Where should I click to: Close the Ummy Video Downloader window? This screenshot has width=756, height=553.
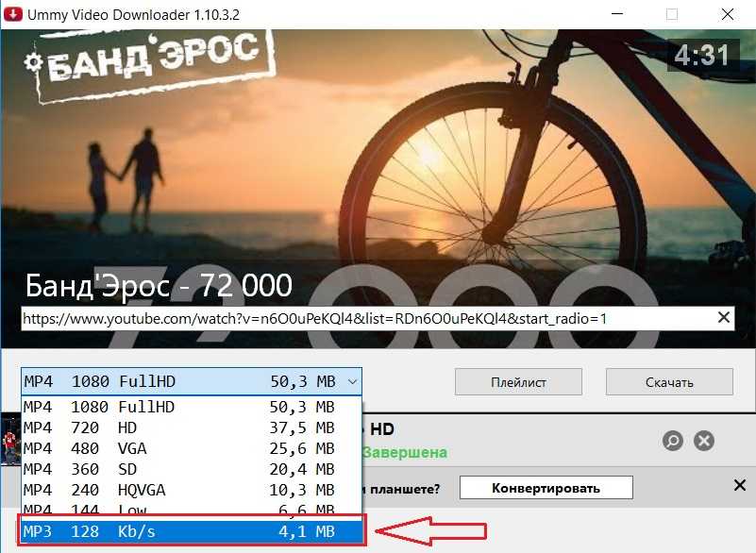pos(728,14)
